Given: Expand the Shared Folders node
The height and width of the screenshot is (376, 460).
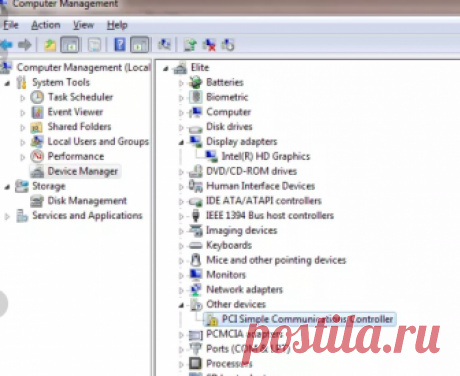Looking at the screenshot, I should click(x=23, y=127).
